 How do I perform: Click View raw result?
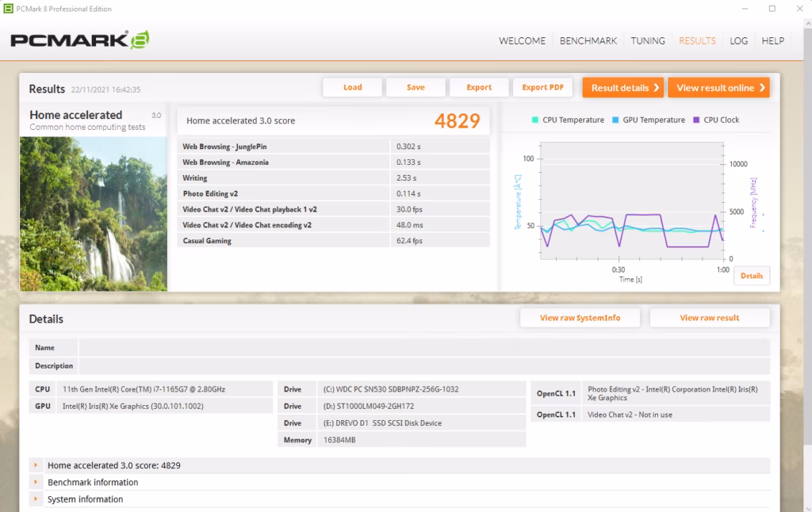pyautogui.click(x=710, y=318)
